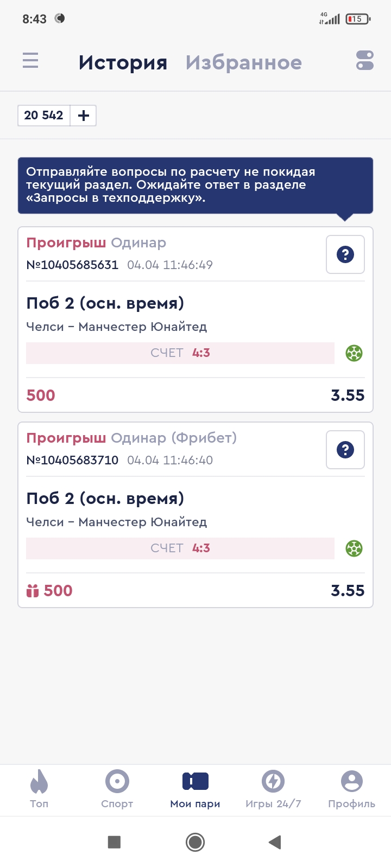Click the 20 542 balance field
The image size is (391, 868).
tap(44, 116)
